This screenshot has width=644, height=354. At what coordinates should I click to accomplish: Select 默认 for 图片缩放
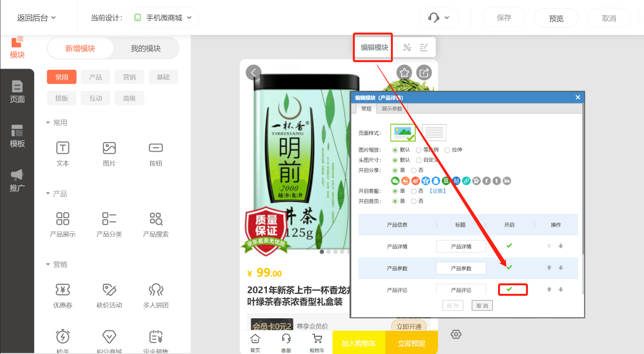395,150
